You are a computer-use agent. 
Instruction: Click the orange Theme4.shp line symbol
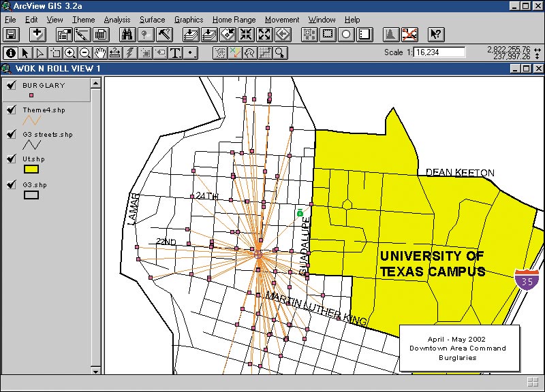pyautogui.click(x=31, y=120)
